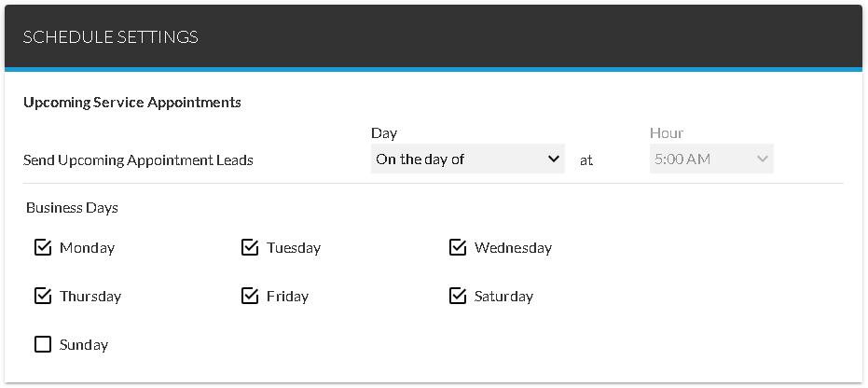Click the Hour dropdown chevron arrow
The height and width of the screenshot is (388, 868).
(763, 159)
